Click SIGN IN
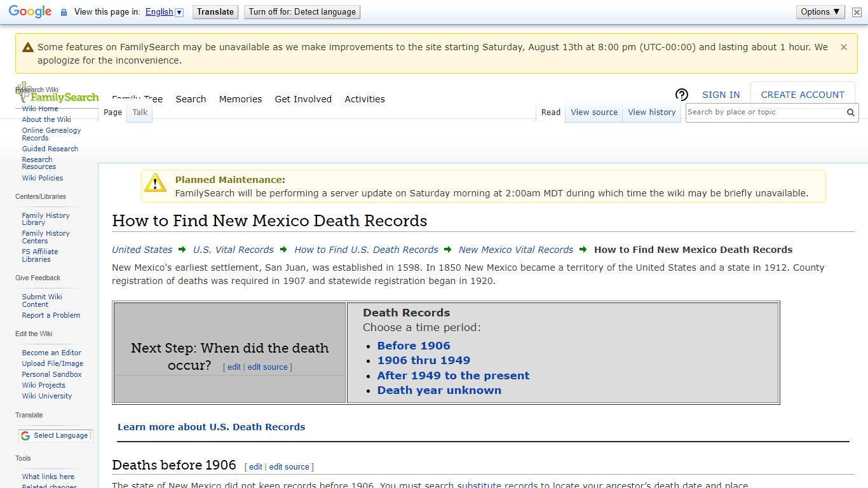This screenshot has width=868, height=488. pyautogui.click(x=721, y=95)
